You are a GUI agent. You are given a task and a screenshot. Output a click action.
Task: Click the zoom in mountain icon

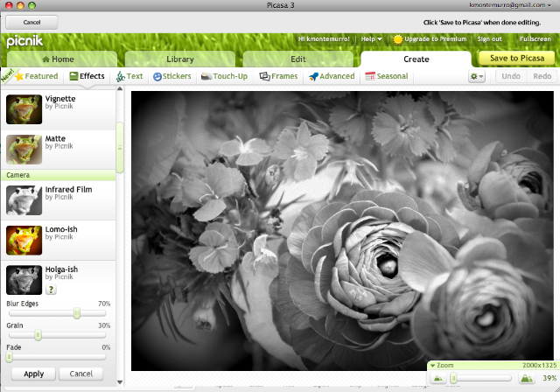pos(527,378)
